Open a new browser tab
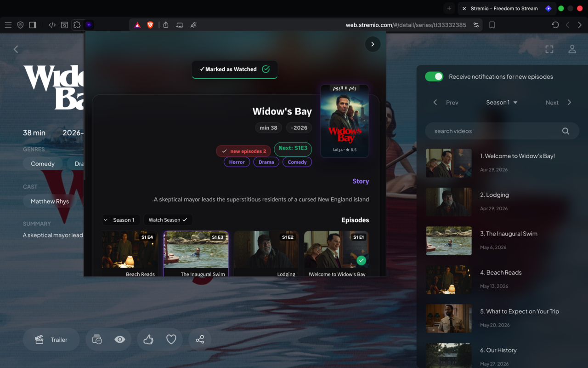The width and height of the screenshot is (588, 368). tap(449, 8)
